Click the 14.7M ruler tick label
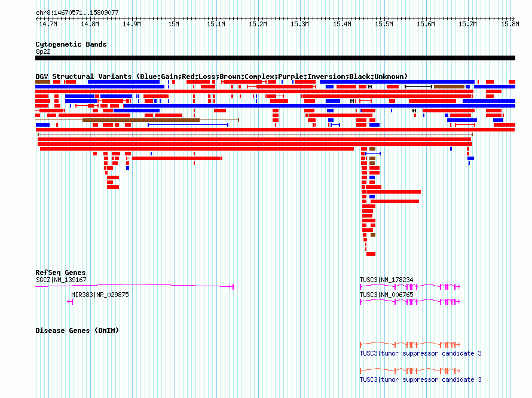The width and height of the screenshot is (532, 398). tap(48, 24)
